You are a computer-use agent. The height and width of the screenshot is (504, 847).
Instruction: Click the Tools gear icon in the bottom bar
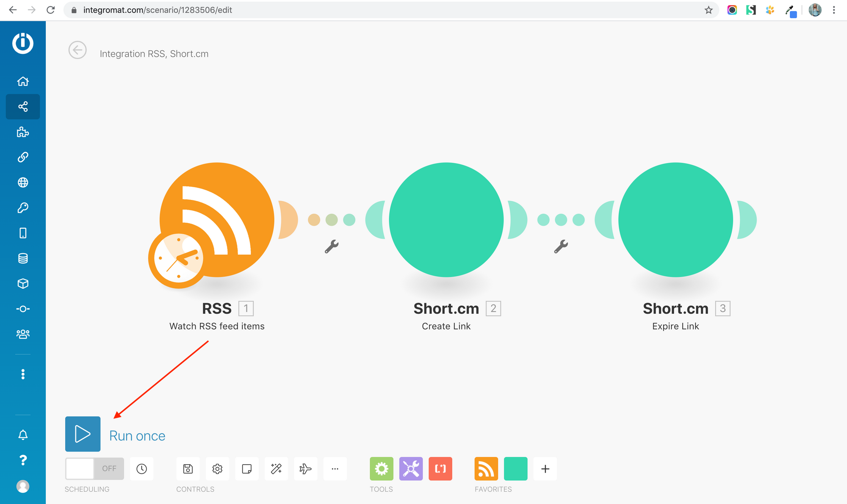point(382,468)
